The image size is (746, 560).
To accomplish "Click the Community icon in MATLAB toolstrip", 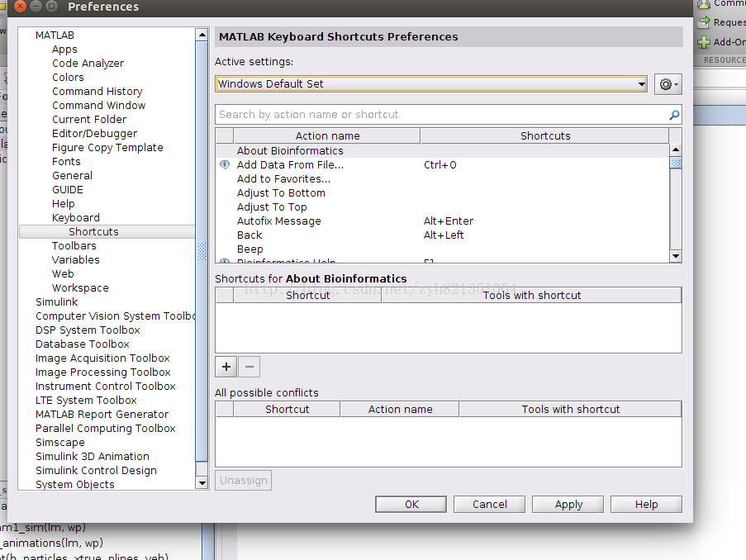I will (704, 4).
